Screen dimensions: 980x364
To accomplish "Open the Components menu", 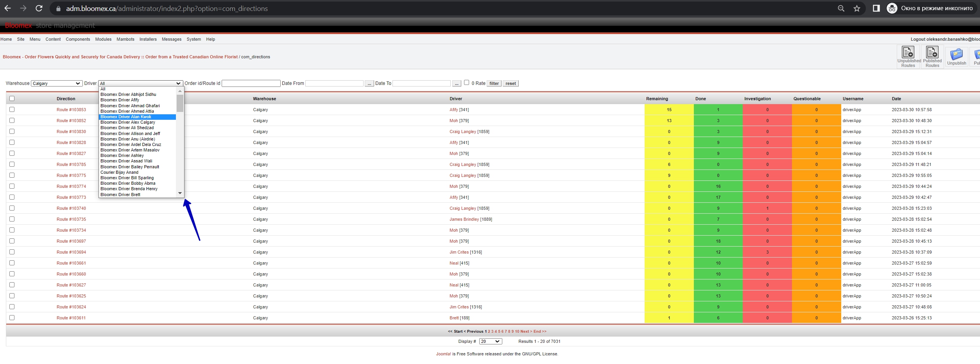I will coord(78,39).
